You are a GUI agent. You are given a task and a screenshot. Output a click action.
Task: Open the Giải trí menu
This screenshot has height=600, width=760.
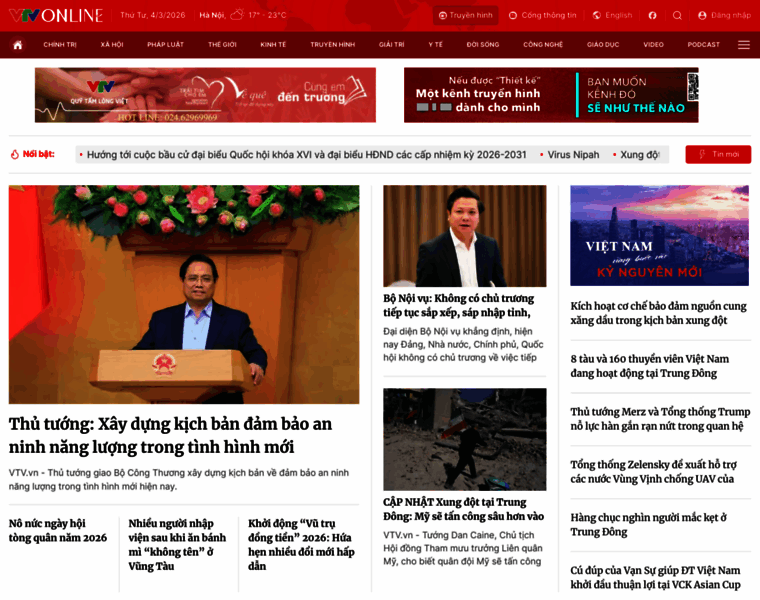tap(391, 45)
